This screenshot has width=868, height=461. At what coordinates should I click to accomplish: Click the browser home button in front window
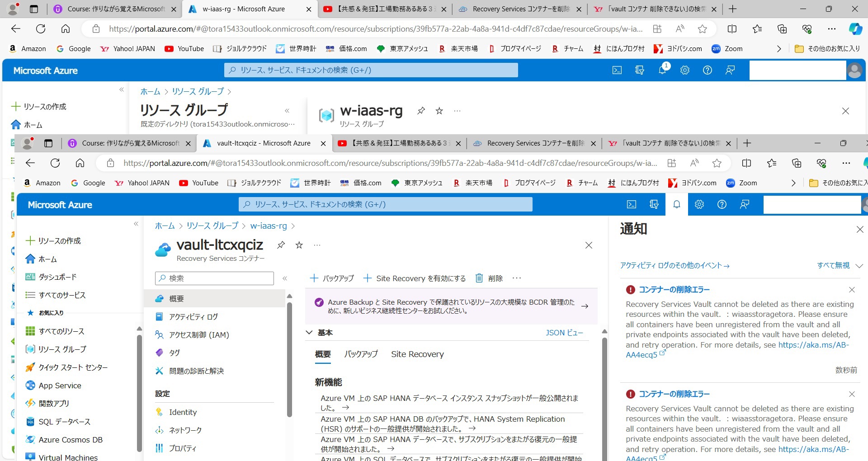click(80, 163)
